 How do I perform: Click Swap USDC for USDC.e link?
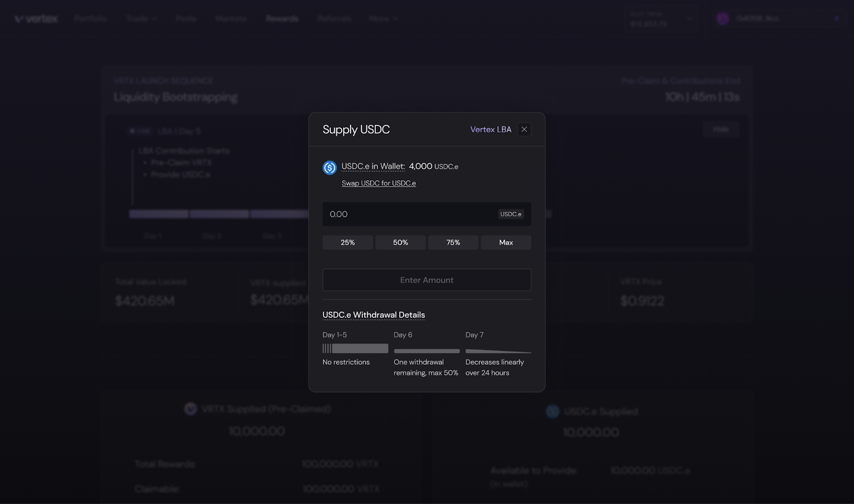coord(378,183)
